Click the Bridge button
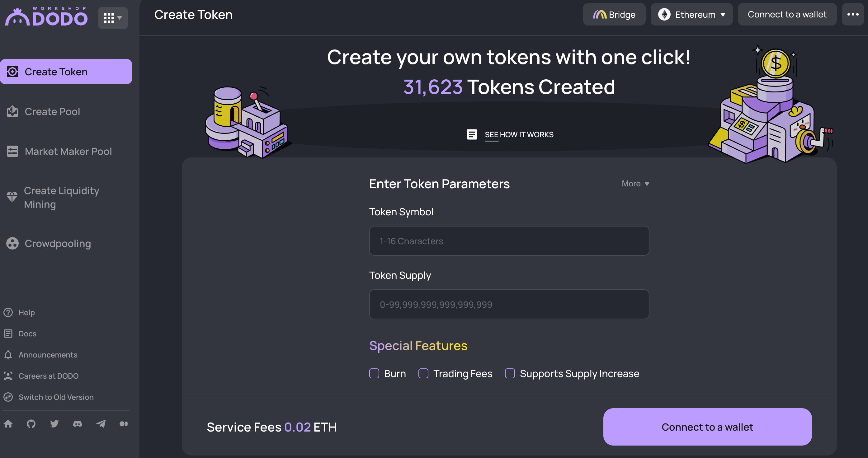The image size is (868, 458). pos(614,15)
